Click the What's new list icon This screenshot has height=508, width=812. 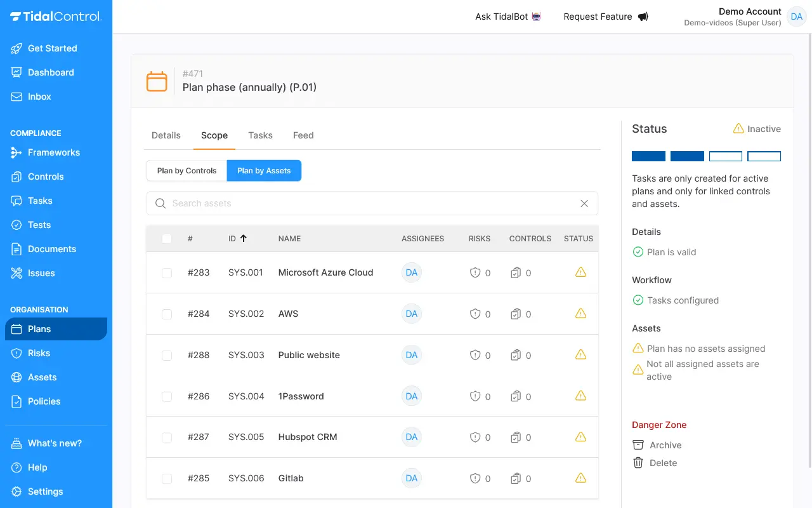(x=16, y=443)
